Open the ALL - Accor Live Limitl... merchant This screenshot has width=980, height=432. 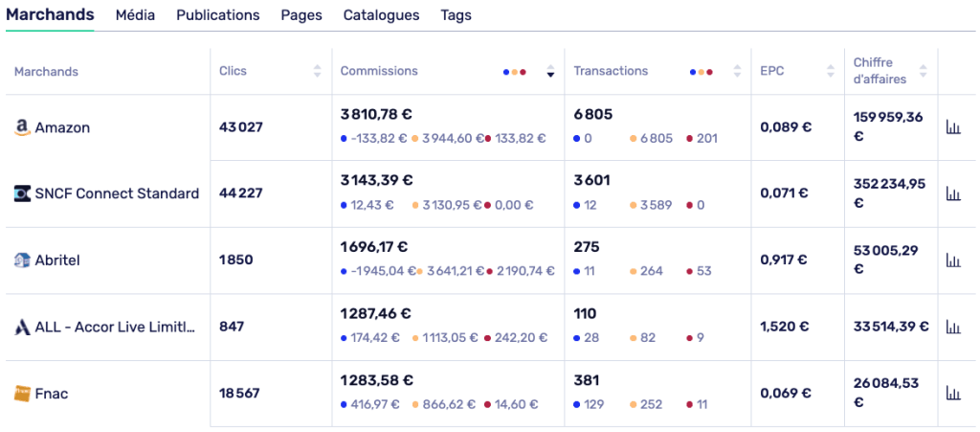[115, 327]
